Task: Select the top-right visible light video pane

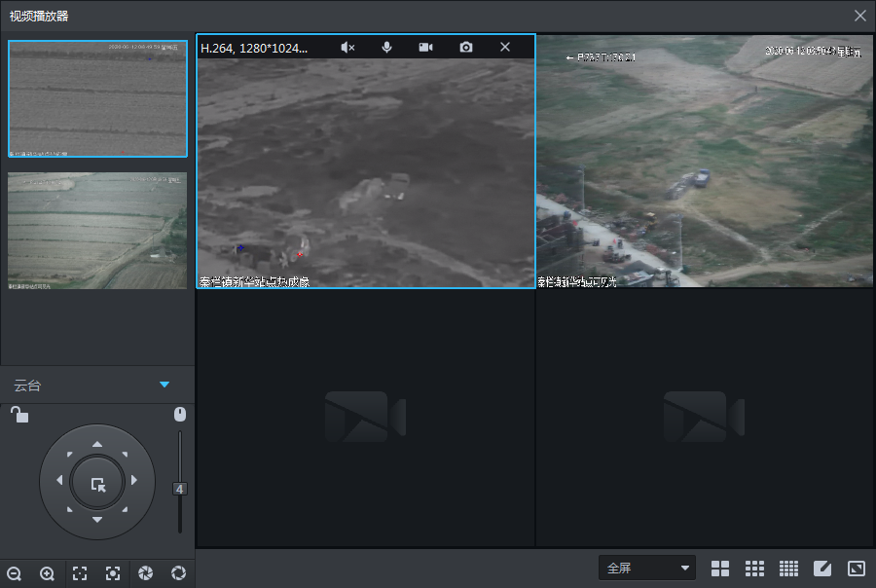Action: point(706,162)
